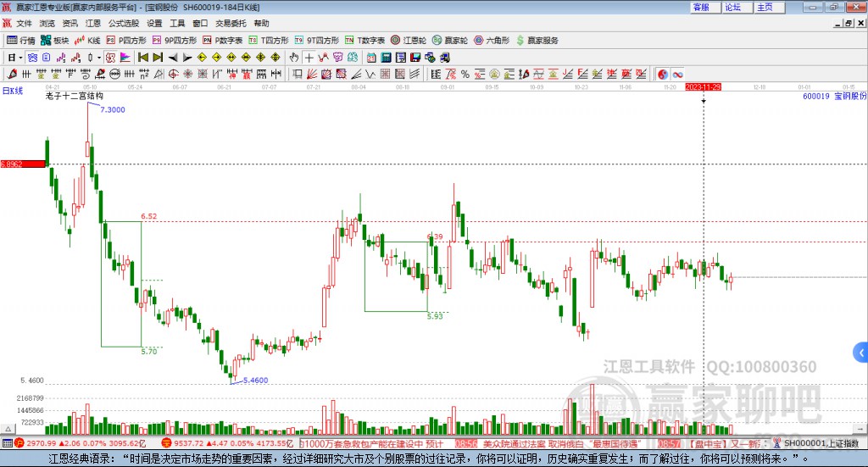Select the hand pan tool
The width and height of the screenshot is (868, 467).
pos(294,58)
